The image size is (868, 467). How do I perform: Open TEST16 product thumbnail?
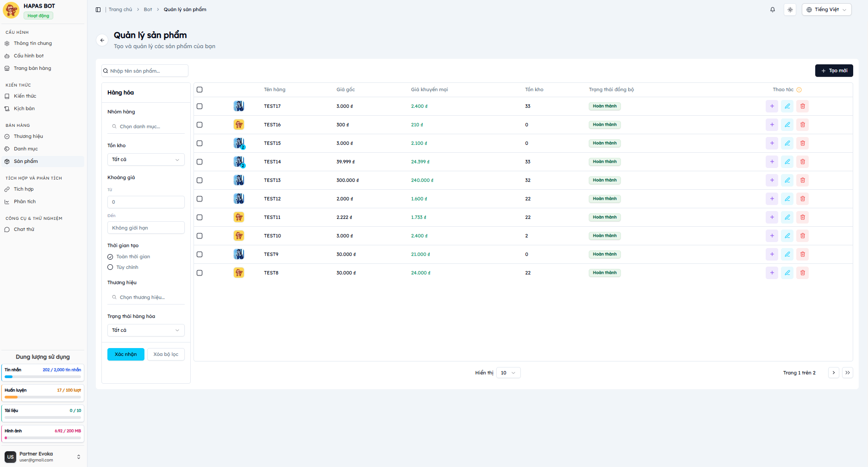(239, 125)
